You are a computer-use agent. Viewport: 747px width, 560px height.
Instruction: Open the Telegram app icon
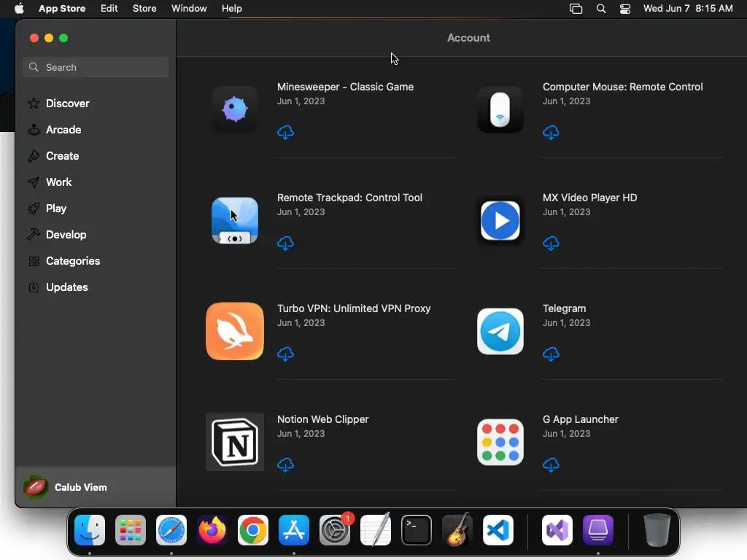[x=500, y=332]
